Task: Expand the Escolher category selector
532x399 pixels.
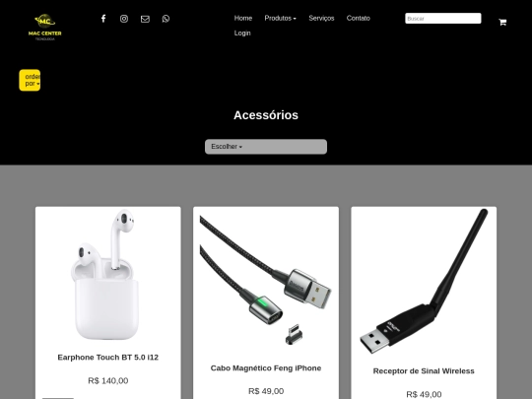Action: [266, 147]
